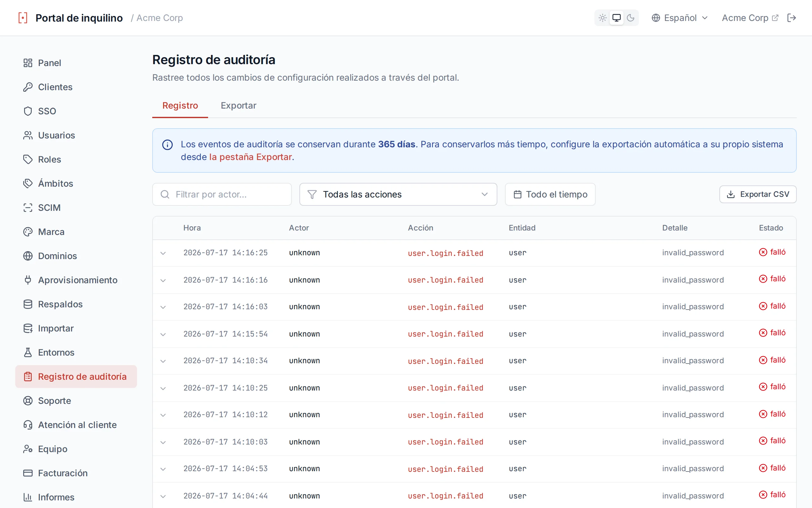Image resolution: width=812 pixels, height=508 pixels.
Task: Click the Acción column header
Action: 420,228
